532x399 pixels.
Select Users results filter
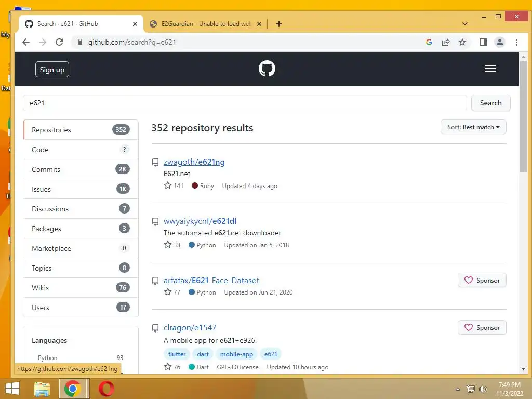(81, 307)
